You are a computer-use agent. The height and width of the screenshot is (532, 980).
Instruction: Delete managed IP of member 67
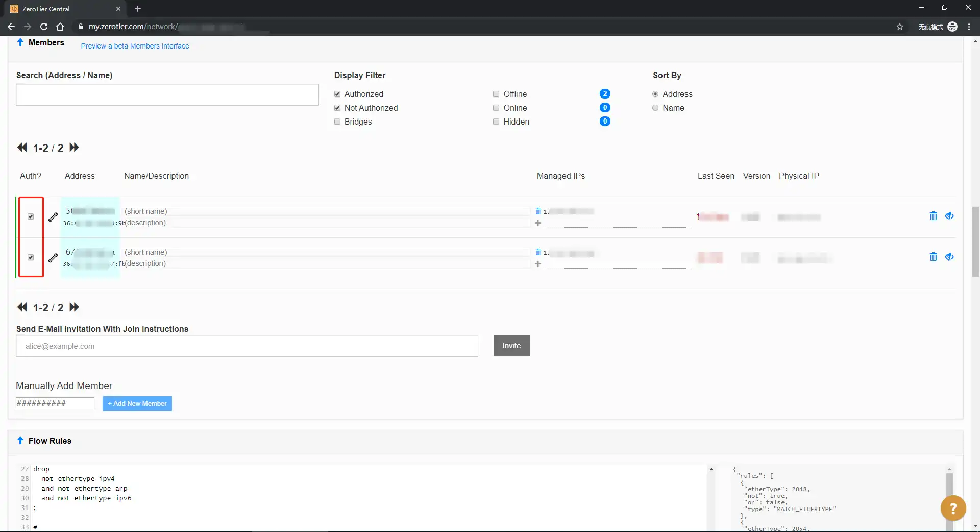(538, 252)
